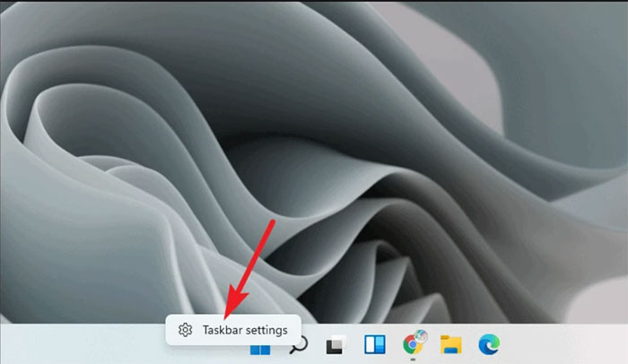
Task: Open Task View on the taskbar
Action: (x=336, y=344)
